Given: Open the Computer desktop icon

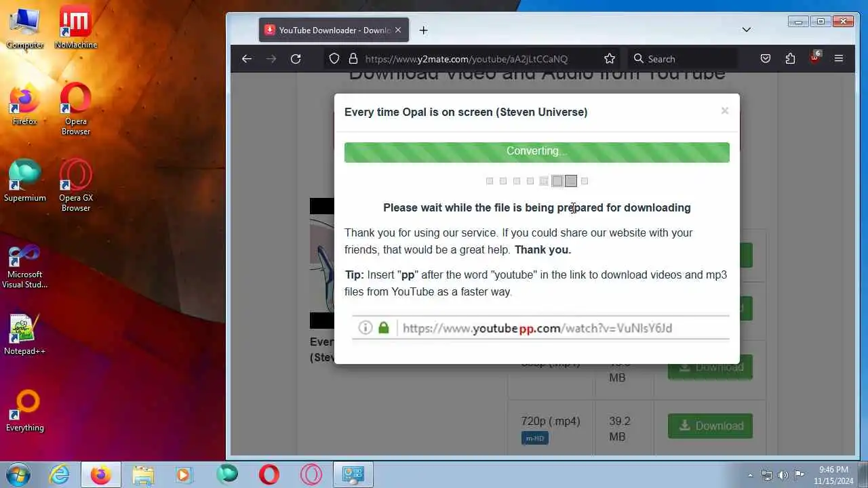Looking at the screenshot, I should pos(25,28).
